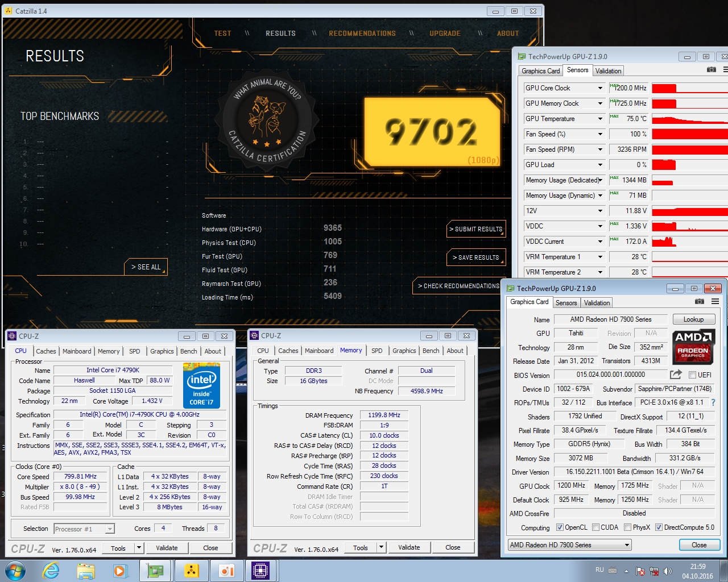Open VDDC Current sensor dropdown
The image size is (728, 582).
[x=600, y=242]
